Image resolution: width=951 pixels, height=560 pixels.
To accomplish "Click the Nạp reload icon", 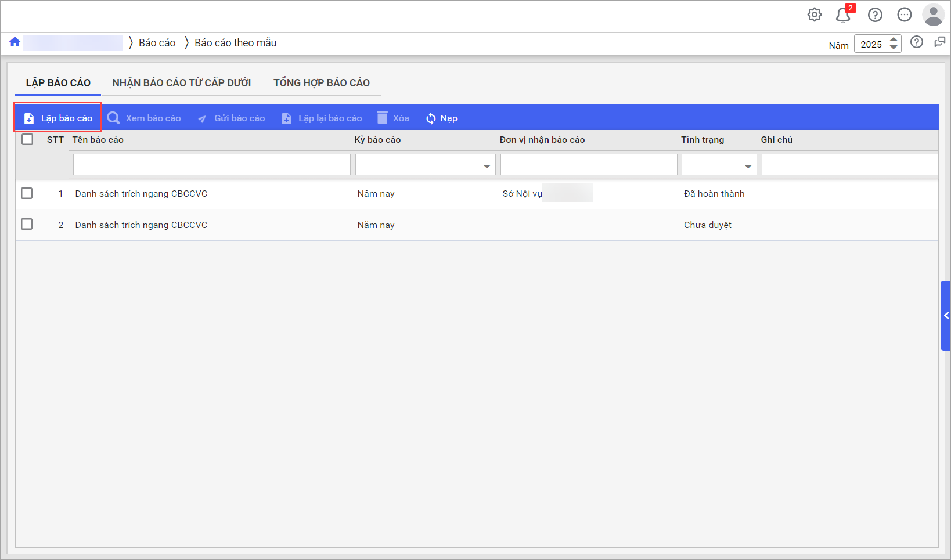I will [431, 118].
